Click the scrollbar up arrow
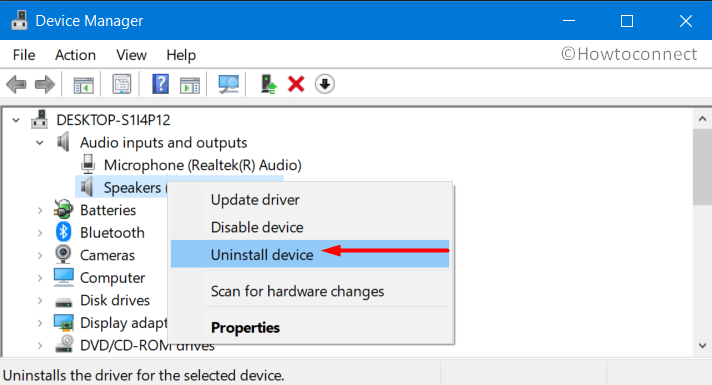The width and height of the screenshot is (712, 385). [702, 119]
